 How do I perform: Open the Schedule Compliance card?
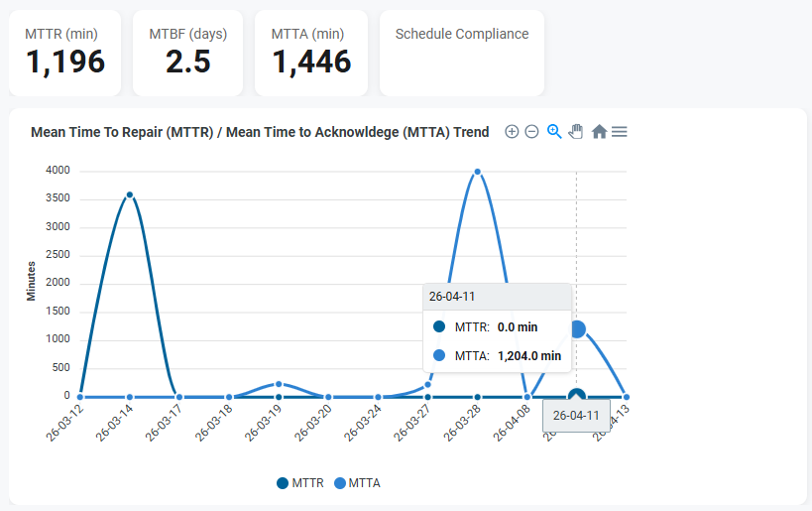[461, 53]
